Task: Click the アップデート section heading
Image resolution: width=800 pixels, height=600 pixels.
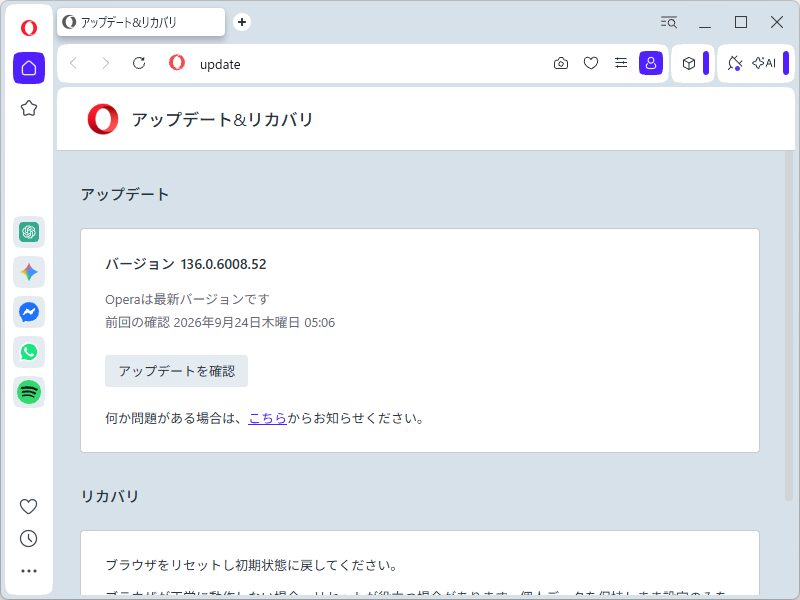Action: 125,194
